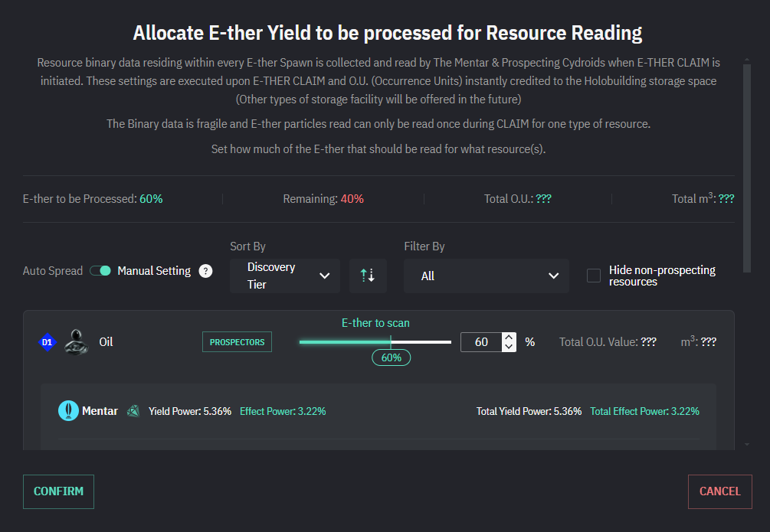Click the blue D1 tier badge

tap(48, 342)
